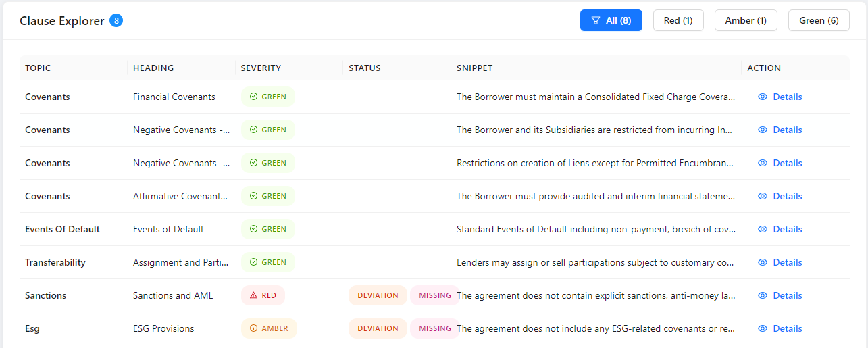The width and height of the screenshot is (868, 348).
Task: Click the filter funnel icon on All button
Action: point(595,20)
